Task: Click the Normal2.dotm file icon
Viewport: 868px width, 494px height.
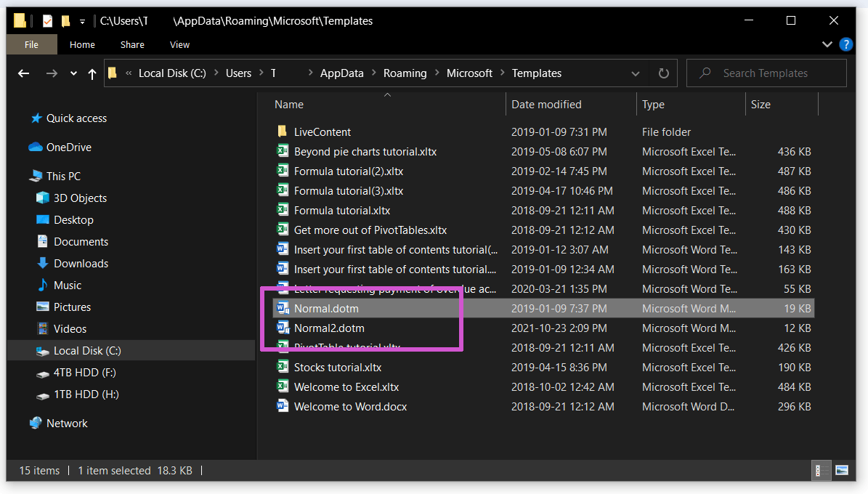Action: click(283, 328)
